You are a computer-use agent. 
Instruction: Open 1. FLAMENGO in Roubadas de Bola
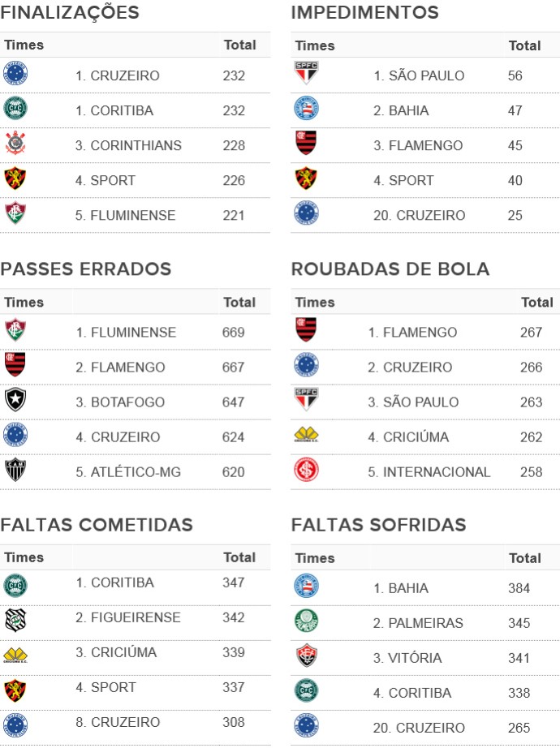tap(412, 332)
